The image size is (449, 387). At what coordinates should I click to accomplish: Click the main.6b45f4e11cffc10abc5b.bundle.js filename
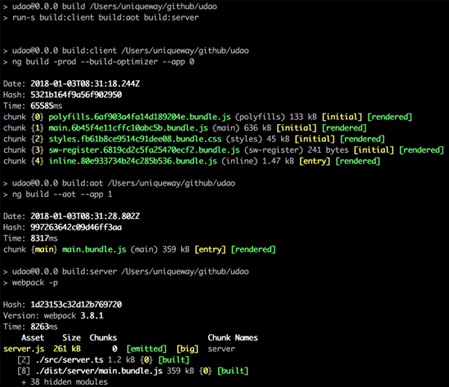(x=128, y=128)
